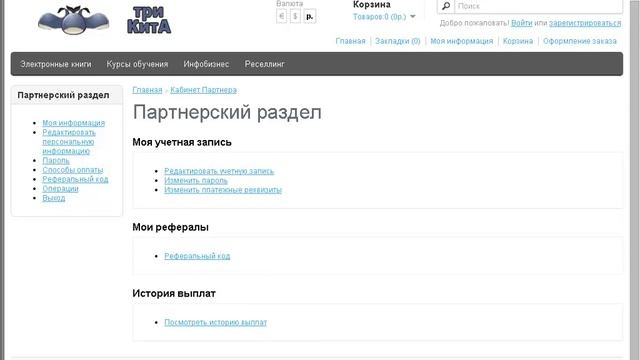Viewport: 640px width, 360px height.
Task: Open sidebar Реферальный код link
Action: coord(76,179)
